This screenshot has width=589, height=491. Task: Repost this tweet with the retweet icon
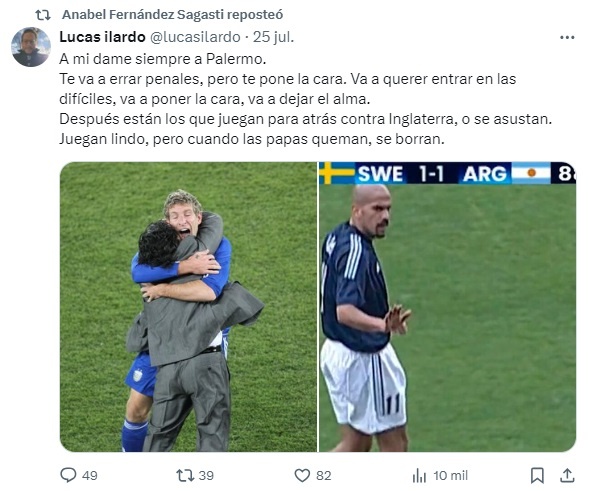[x=185, y=475]
